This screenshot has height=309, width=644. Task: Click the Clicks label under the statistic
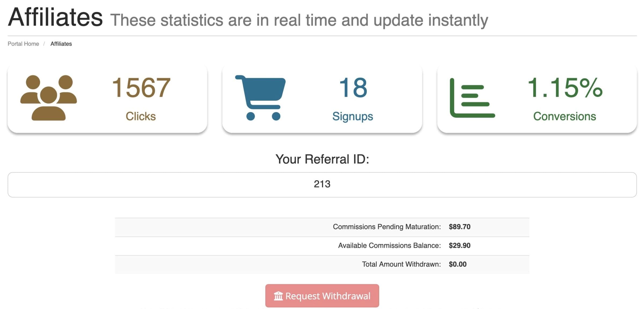(x=140, y=116)
